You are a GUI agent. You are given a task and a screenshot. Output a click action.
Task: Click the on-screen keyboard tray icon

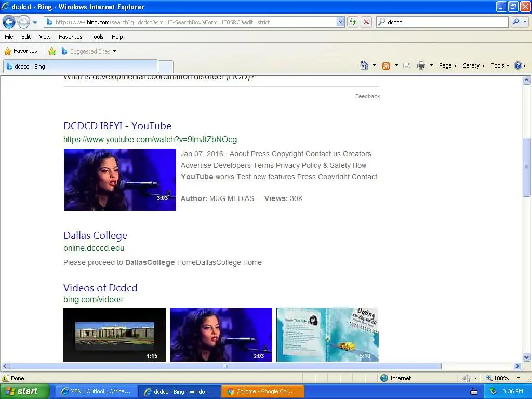474,392
